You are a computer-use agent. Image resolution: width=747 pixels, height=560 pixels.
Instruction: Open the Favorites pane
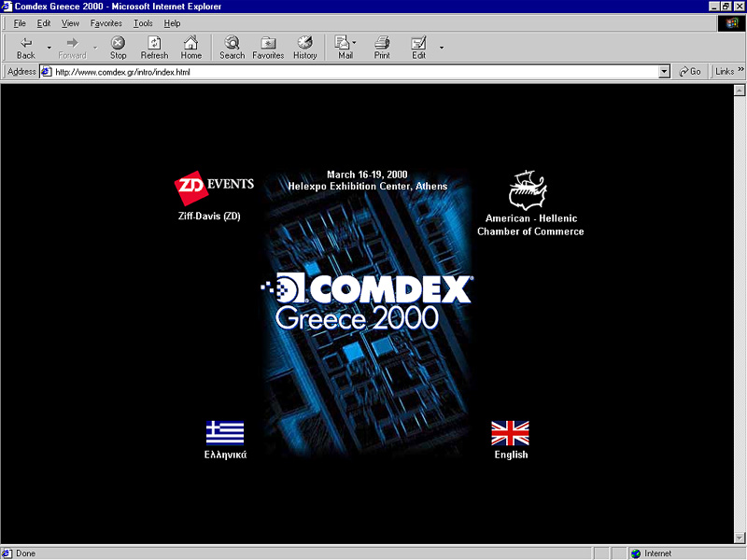[268, 48]
